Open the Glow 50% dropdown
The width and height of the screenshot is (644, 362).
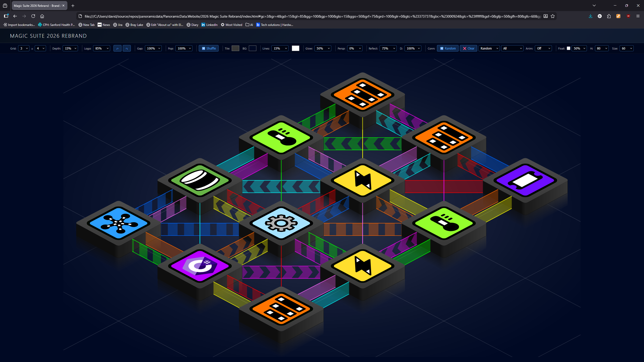click(323, 48)
